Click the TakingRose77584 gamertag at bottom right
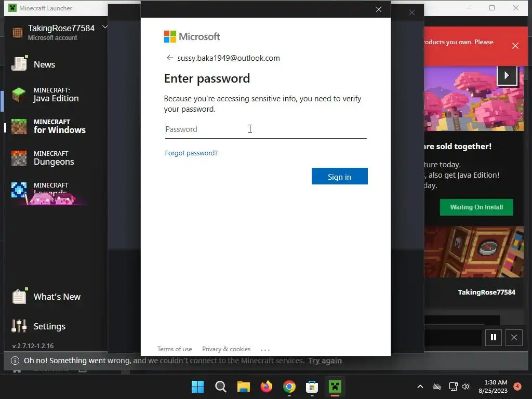This screenshot has height=399, width=532. coord(486,292)
